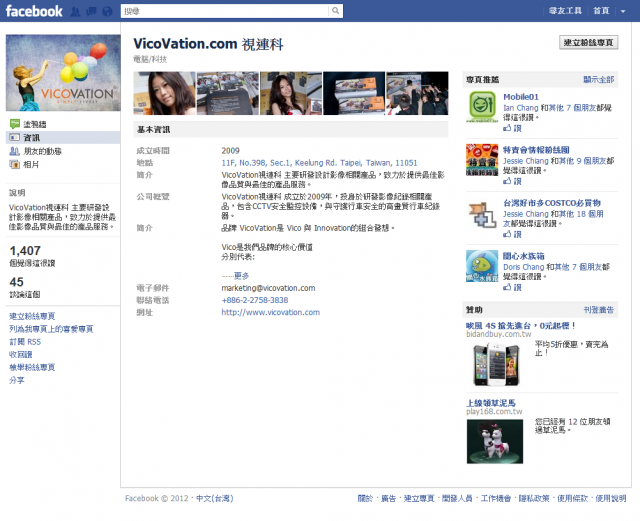Open the 開心水族箱 fish icon
The height and width of the screenshot is (521, 640).
point(482,266)
